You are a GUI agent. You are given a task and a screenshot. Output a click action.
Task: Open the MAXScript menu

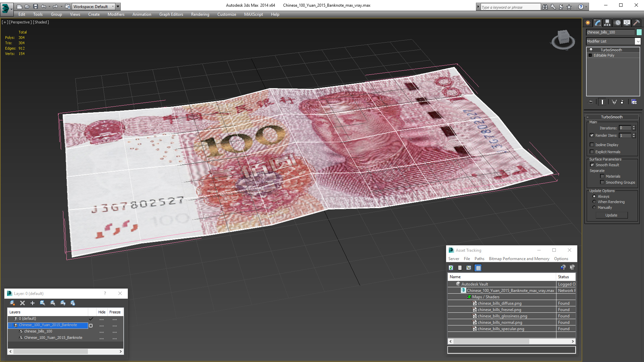click(x=254, y=14)
